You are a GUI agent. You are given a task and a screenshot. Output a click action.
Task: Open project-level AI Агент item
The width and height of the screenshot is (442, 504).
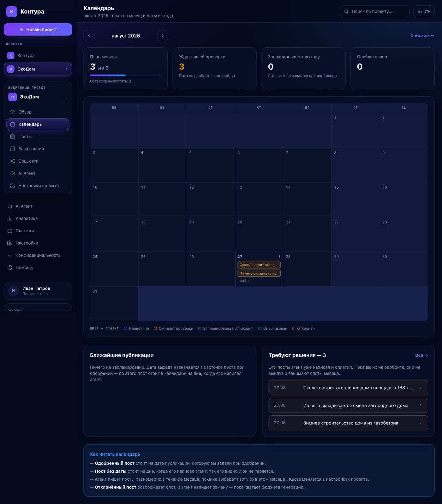[38, 174]
